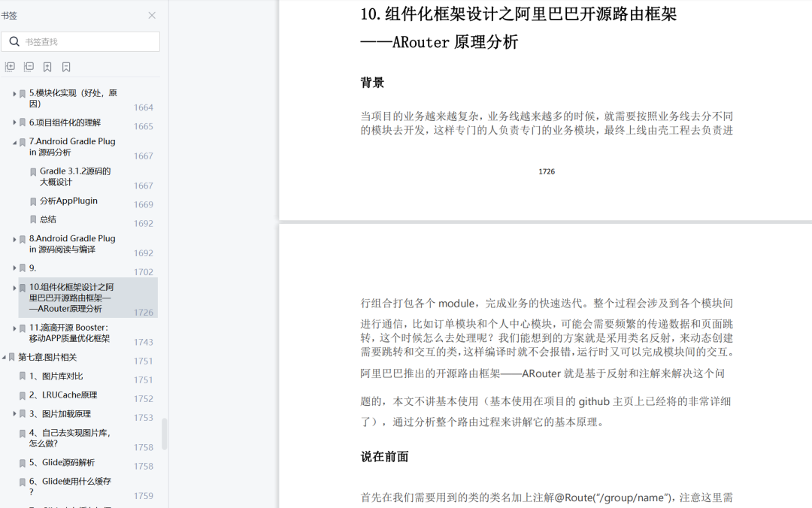The height and width of the screenshot is (508, 812).
Task: Expand 11.滴滴开源 Booster bookmark
Action: tap(14, 328)
